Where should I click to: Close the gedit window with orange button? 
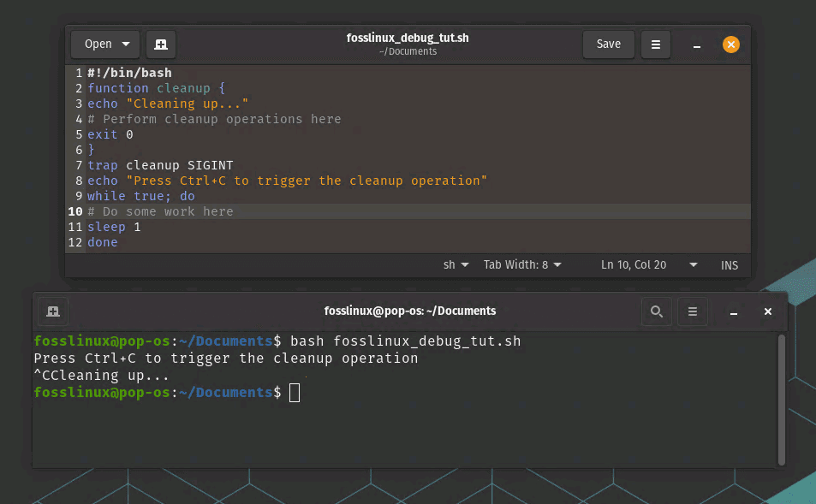pyautogui.click(x=730, y=44)
